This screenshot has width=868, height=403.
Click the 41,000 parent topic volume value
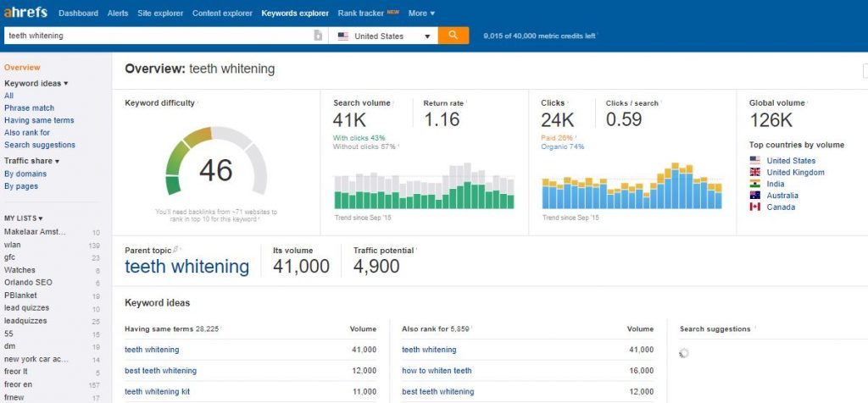(x=301, y=267)
